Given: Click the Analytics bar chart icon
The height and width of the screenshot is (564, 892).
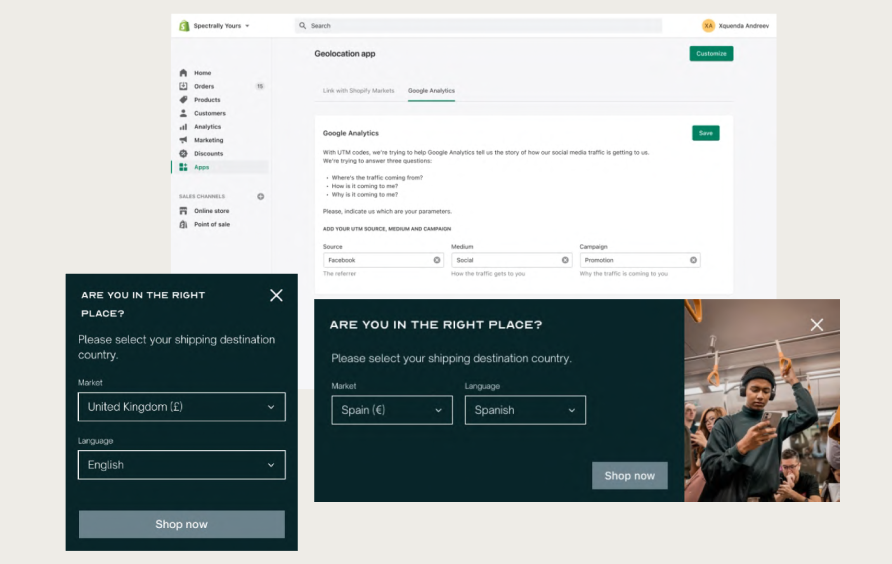Looking at the screenshot, I should pos(183,127).
